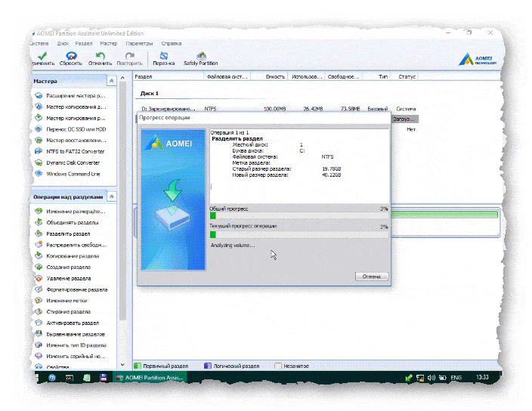Open Windows Command Line wizard
This screenshot has width=532, height=411.
[x=67, y=174]
